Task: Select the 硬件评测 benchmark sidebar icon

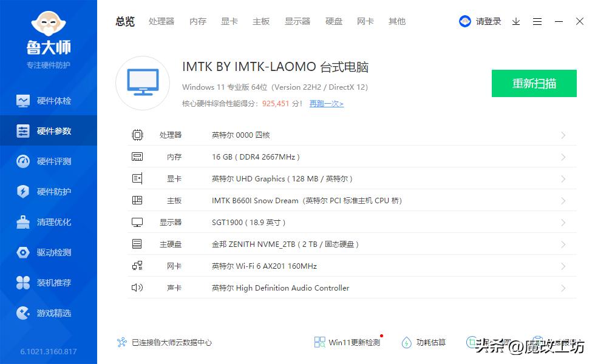Action: (x=49, y=161)
